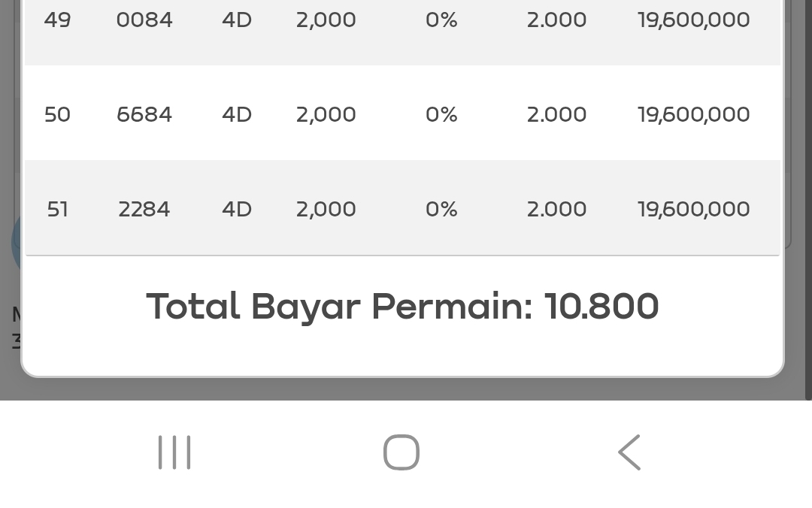Screen dimensions: 812x508
Task: Tap the 19,600,000 prize in row 51
Action: (693, 210)
